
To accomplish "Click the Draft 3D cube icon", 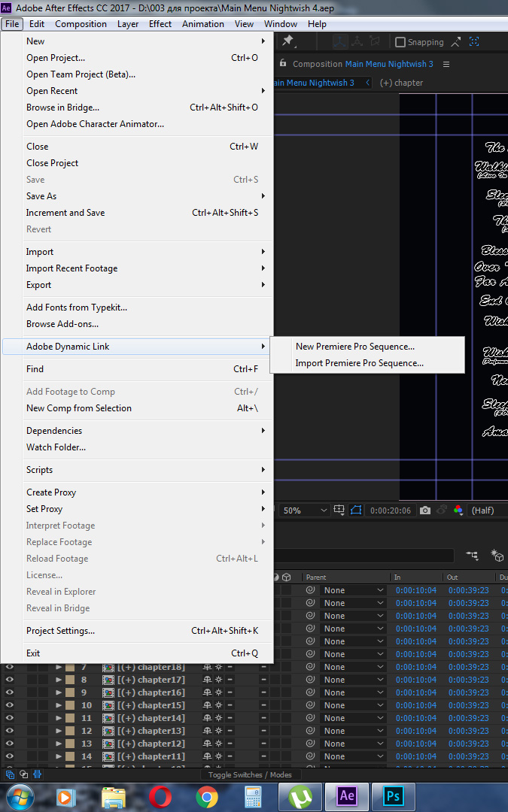I will [497, 556].
